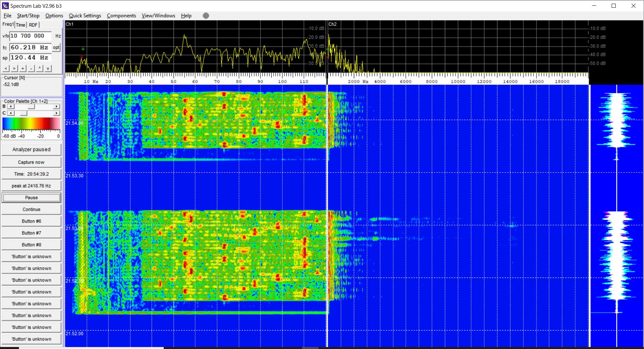This screenshot has width=644, height=349.
Task: Click the shift frequency left '<' button
Action: coord(6,68)
